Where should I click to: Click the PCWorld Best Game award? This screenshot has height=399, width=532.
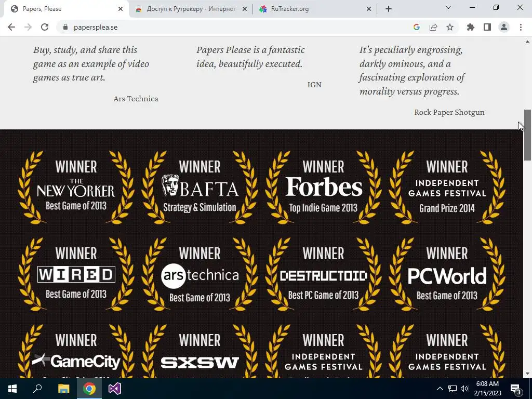(x=447, y=274)
